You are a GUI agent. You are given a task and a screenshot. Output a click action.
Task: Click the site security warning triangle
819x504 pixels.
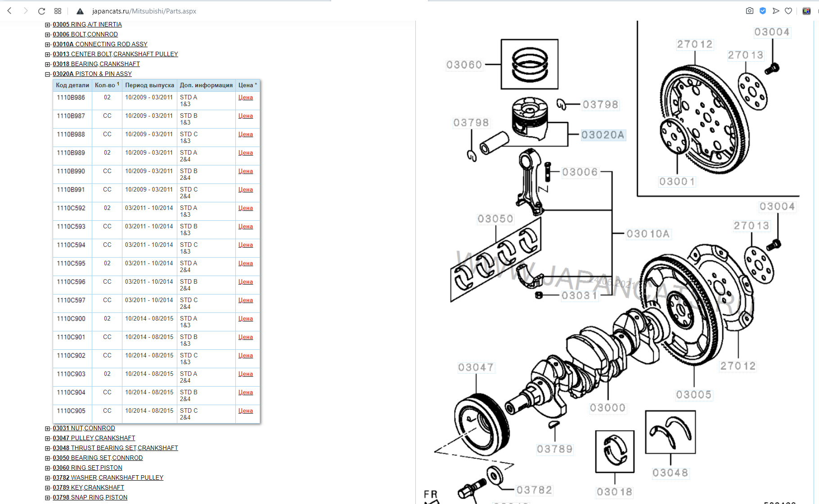click(80, 11)
